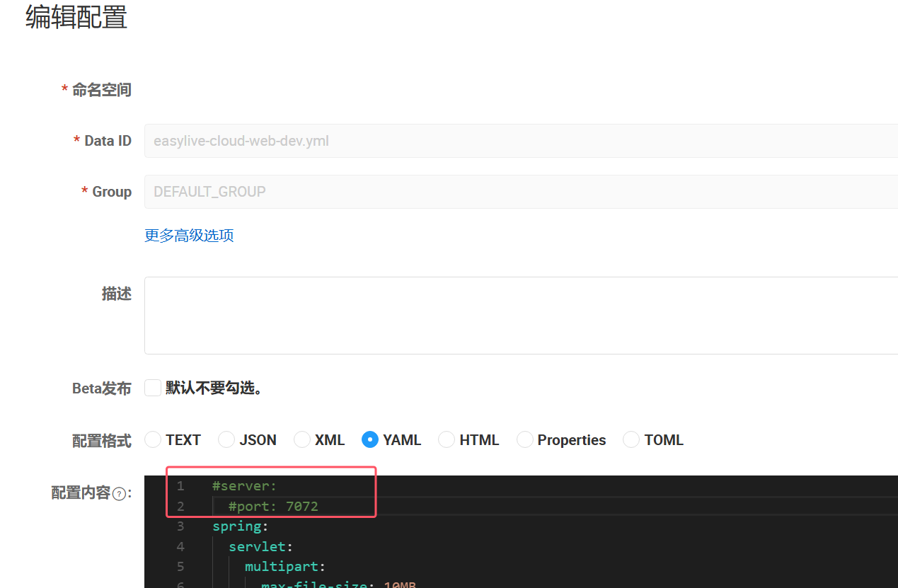
Task: Select JSON config format
Action: [x=226, y=439]
